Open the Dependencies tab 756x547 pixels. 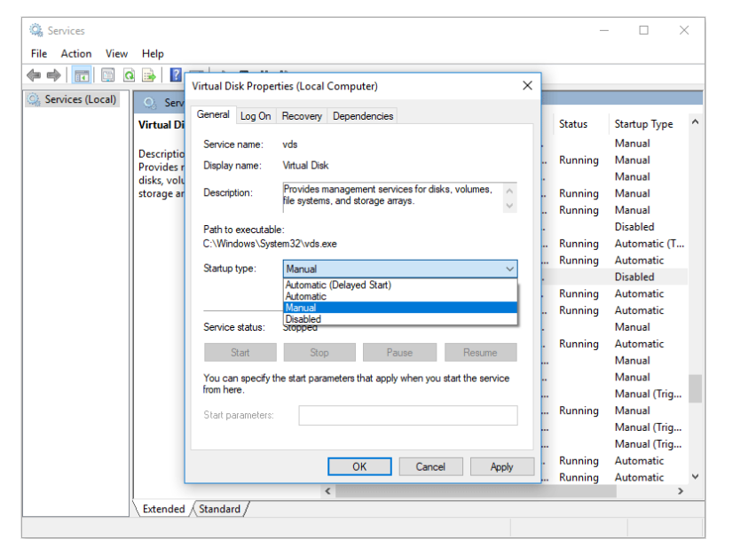(x=362, y=116)
